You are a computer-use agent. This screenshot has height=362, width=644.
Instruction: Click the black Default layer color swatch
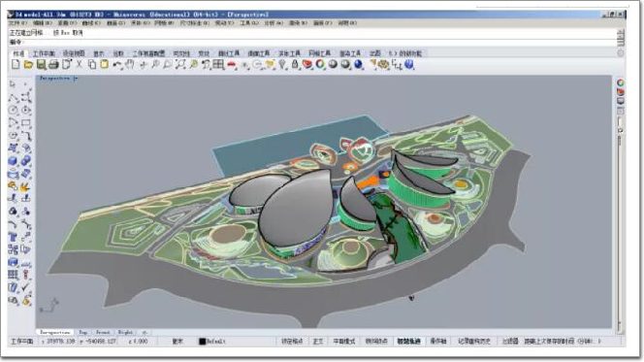(202, 342)
